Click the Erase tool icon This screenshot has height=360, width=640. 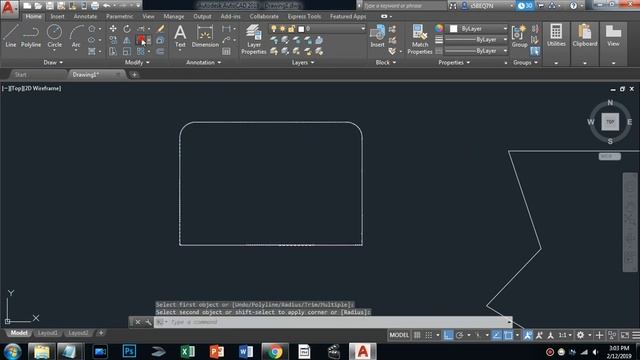coord(160,29)
